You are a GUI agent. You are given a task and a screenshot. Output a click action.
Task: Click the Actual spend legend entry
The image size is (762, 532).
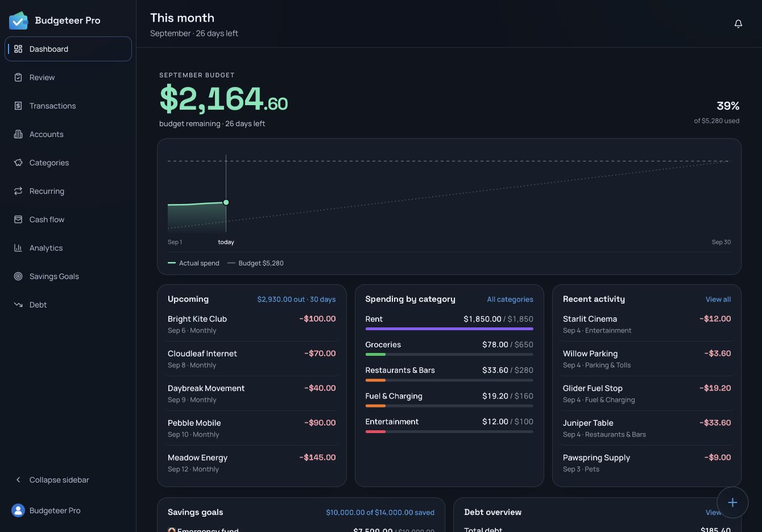(193, 263)
